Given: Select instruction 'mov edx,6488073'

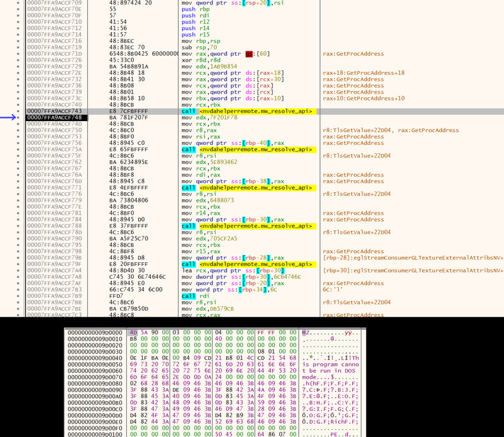Looking at the screenshot, I should (207, 201).
